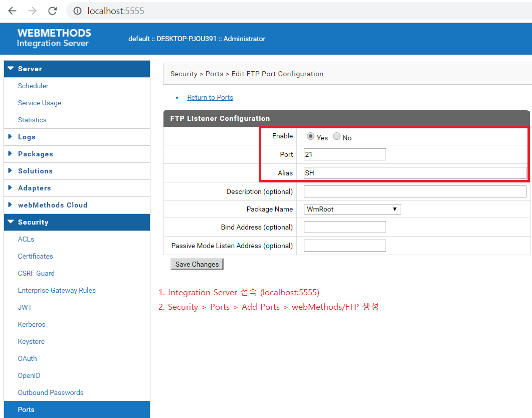Select the Yes radio button for Enable
The image size is (532, 418).
click(310, 136)
